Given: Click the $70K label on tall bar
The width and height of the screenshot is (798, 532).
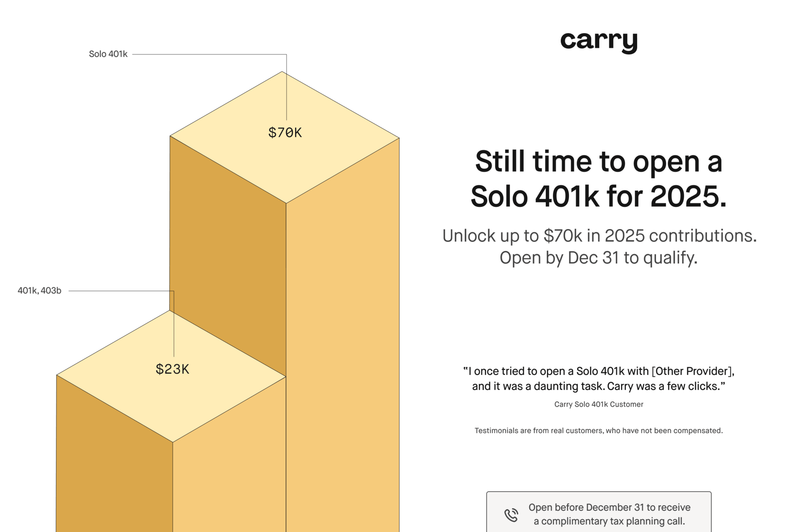Looking at the screenshot, I should 285,133.
